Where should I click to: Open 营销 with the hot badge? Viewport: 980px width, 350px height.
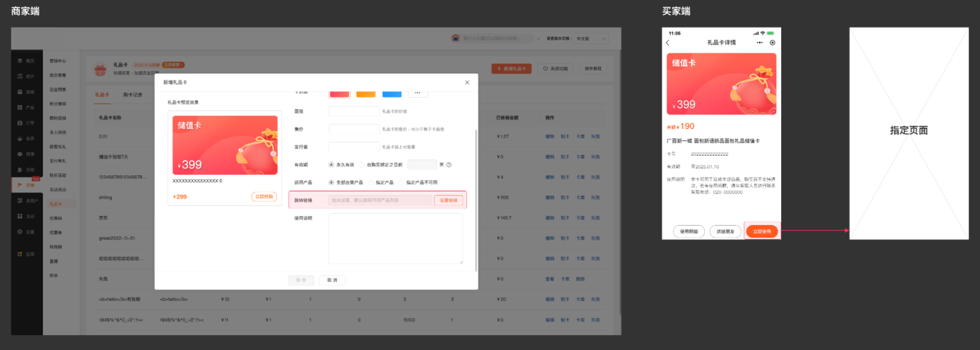coord(27,185)
